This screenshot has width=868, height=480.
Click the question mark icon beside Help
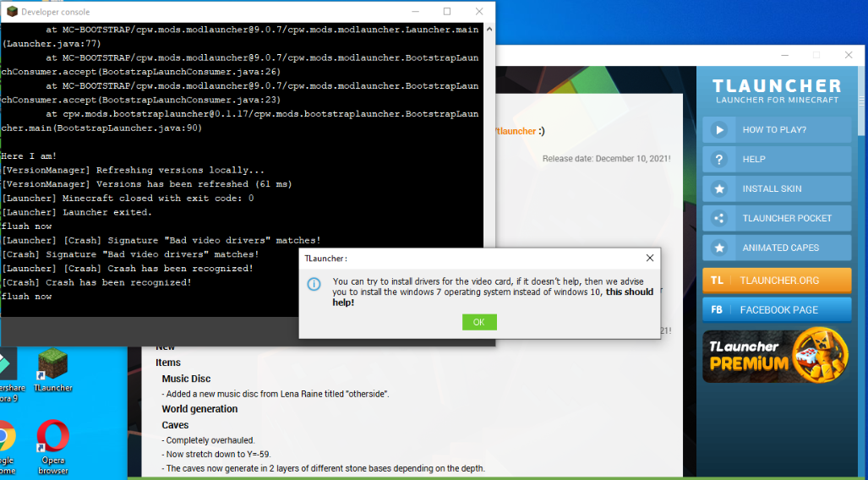[x=719, y=160]
